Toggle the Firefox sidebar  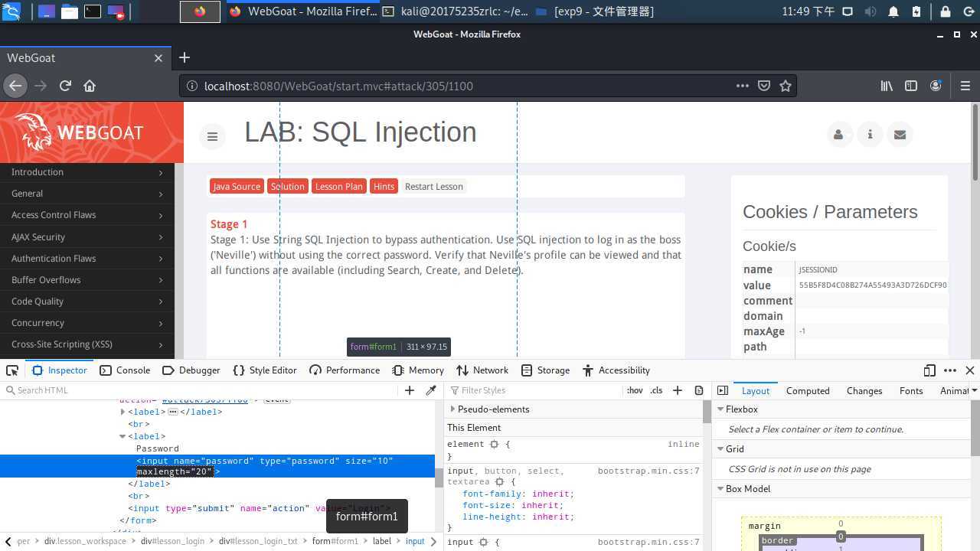click(x=911, y=86)
